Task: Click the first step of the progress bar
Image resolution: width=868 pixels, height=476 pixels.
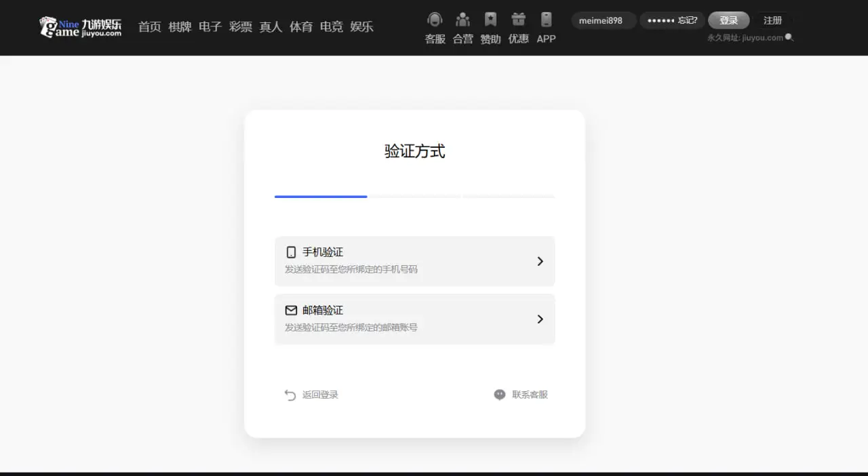Action: (x=320, y=196)
